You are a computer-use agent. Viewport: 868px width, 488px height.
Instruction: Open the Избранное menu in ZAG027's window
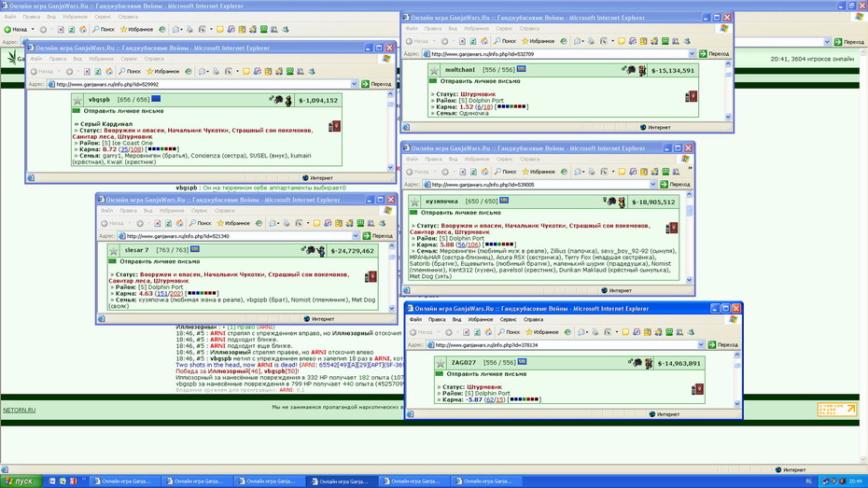pyautogui.click(x=480, y=319)
